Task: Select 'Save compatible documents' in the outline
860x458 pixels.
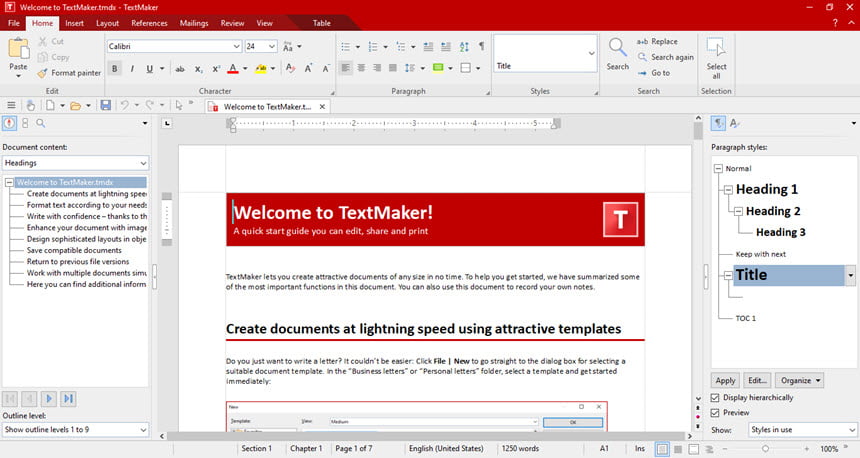Action: coord(74,250)
